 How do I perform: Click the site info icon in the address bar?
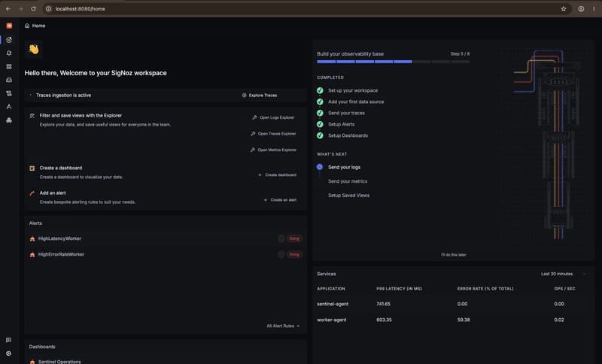(48, 8)
